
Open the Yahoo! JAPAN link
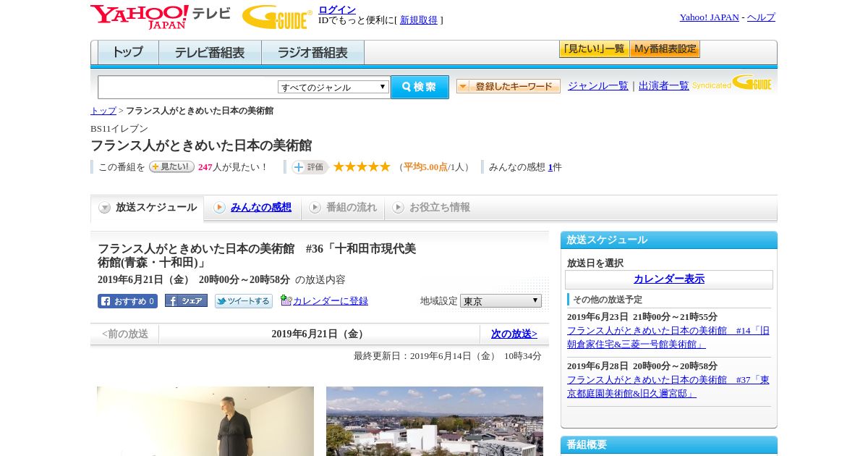click(710, 17)
